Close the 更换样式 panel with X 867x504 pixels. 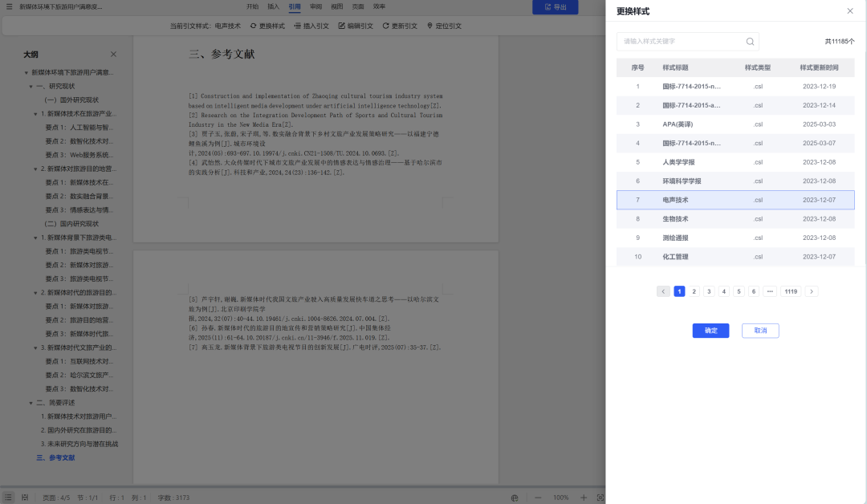[x=850, y=11]
